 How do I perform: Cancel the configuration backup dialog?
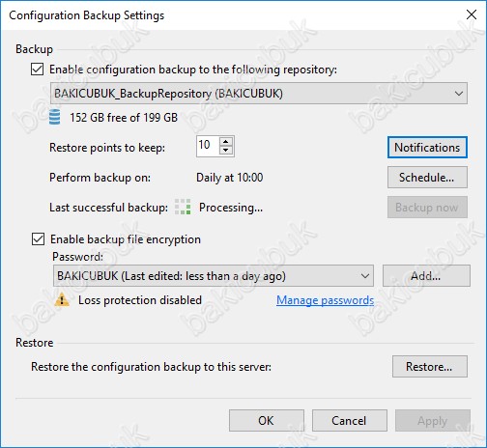tap(350, 421)
